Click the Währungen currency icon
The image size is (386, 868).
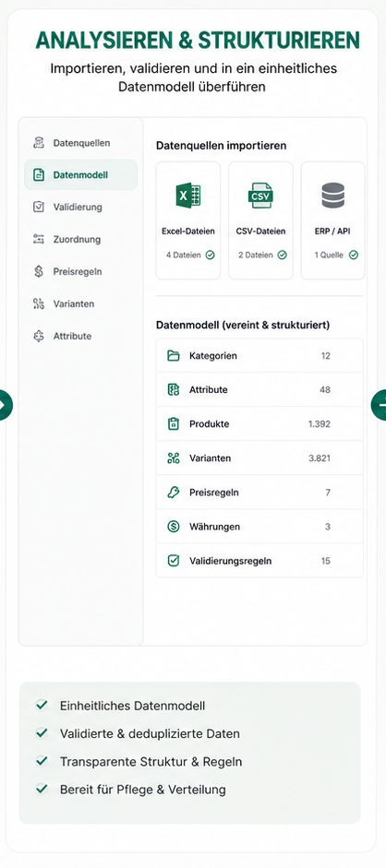coord(174,527)
